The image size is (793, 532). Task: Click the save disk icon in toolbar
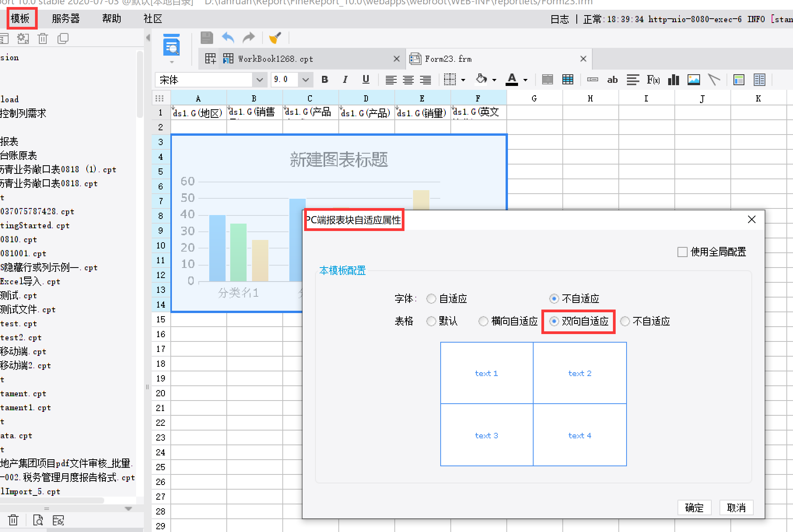pos(207,38)
